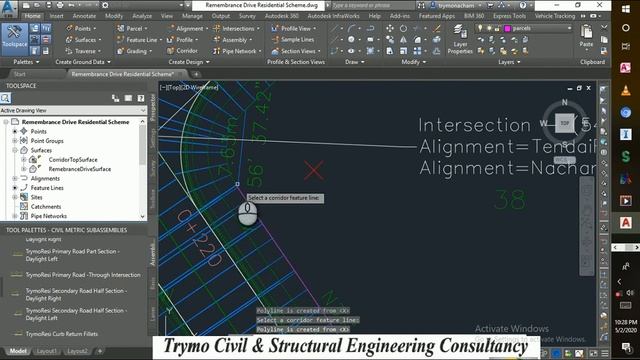Expand the Layers panel dropdown
Image resolution: width=640 pixels, height=360 pixels.
pyautogui.click(x=509, y=62)
